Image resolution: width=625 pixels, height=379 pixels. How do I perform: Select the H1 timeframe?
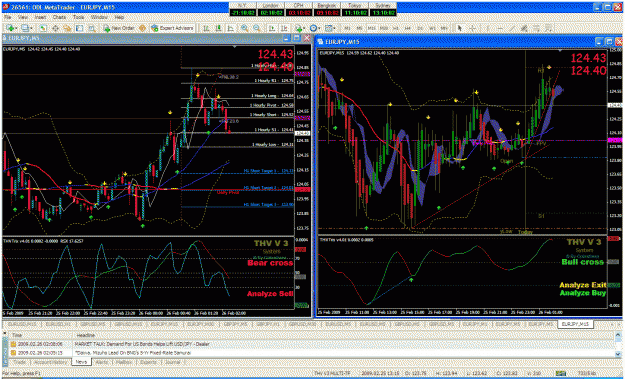396,28
